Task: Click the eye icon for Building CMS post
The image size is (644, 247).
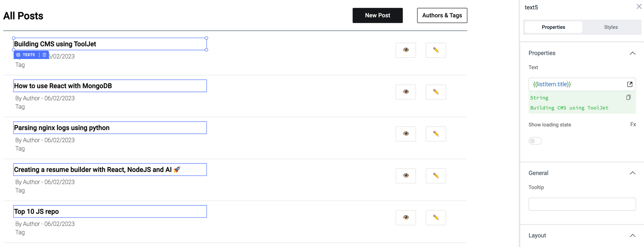Action: (405, 50)
